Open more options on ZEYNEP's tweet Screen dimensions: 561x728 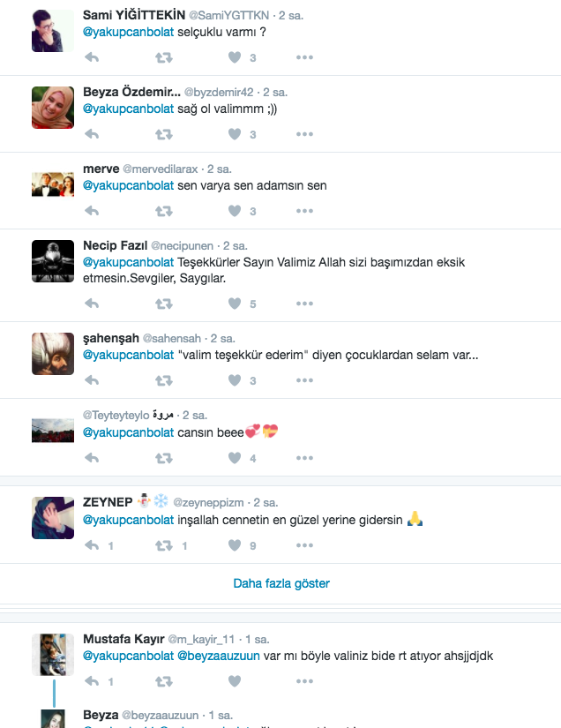(x=305, y=545)
